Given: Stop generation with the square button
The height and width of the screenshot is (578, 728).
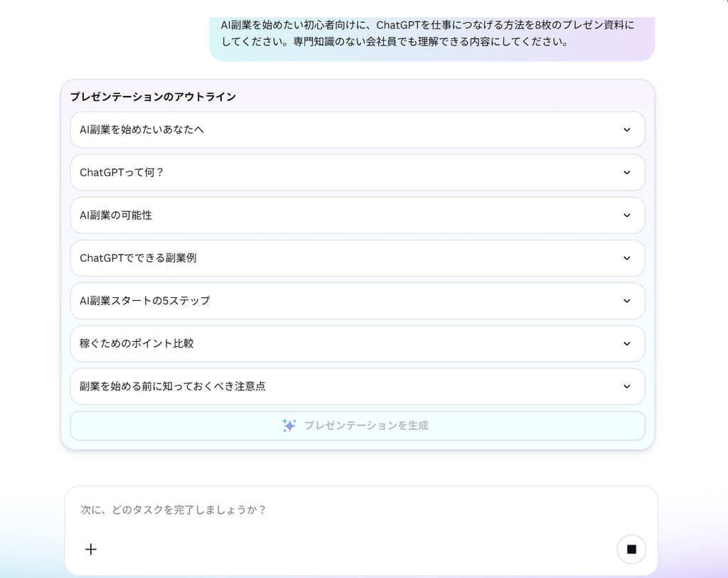Looking at the screenshot, I should tap(631, 550).
